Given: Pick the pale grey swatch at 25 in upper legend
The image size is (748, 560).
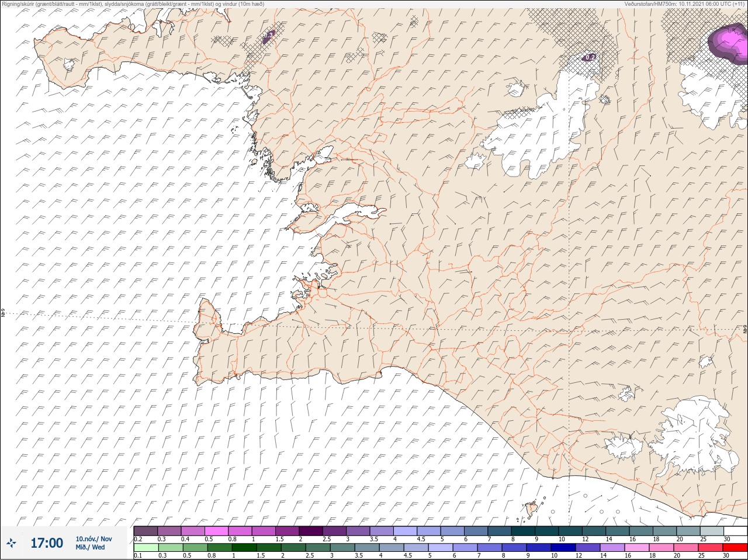Looking at the screenshot, I should click(712, 531).
